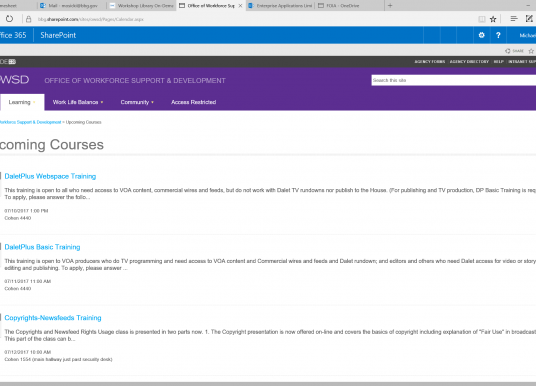This screenshot has height=386, width=536.
Task: Close the Office of Workforce tab
Action: 240,5
